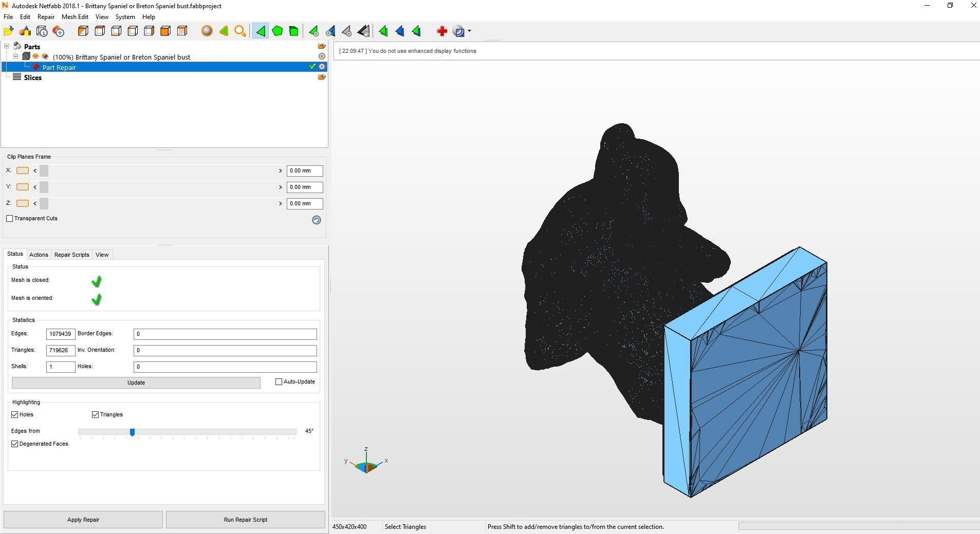Open the dropdown arrow beside the sphere toolbar icon
This screenshot has width=980, height=534.
469,31
